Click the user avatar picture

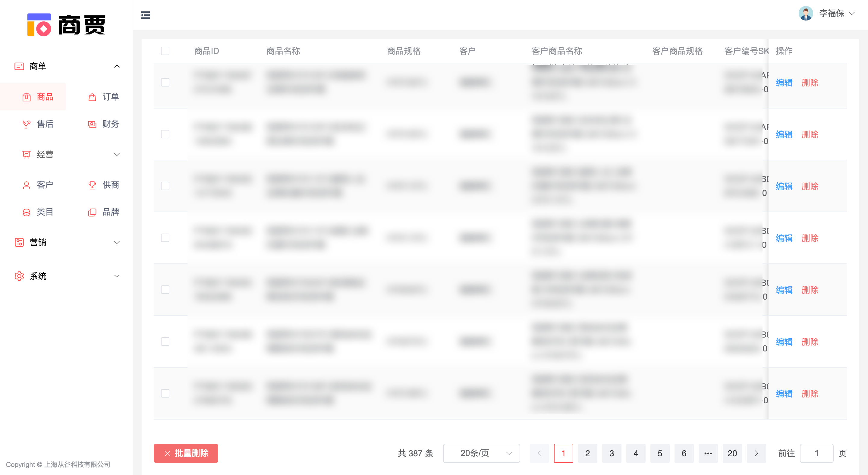coord(806,14)
